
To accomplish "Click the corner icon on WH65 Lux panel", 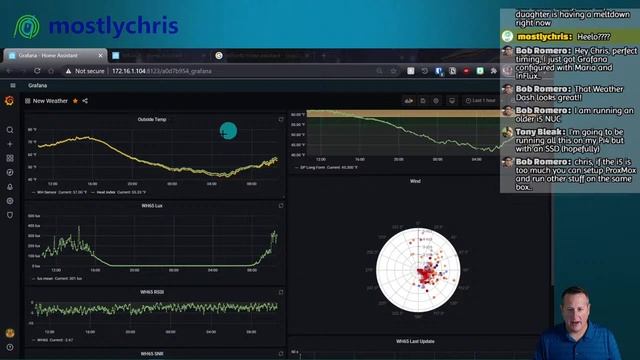I will pyautogui.click(x=281, y=206).
